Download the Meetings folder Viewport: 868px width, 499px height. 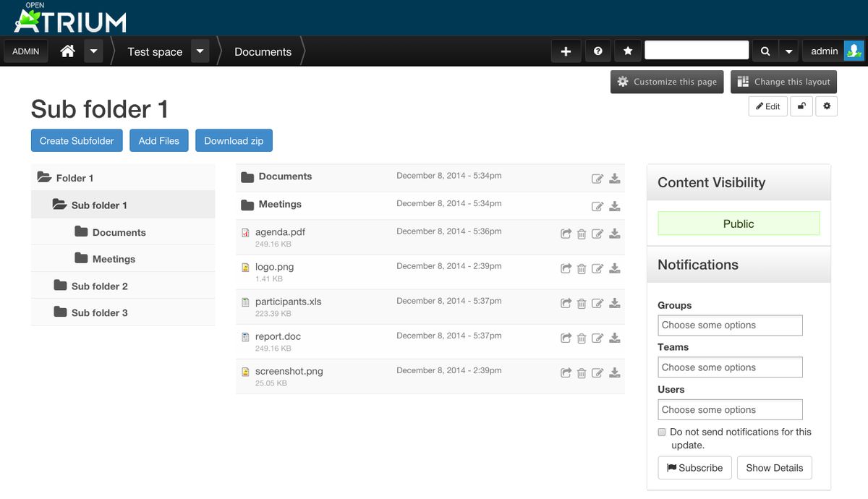(x=615, y=206)
